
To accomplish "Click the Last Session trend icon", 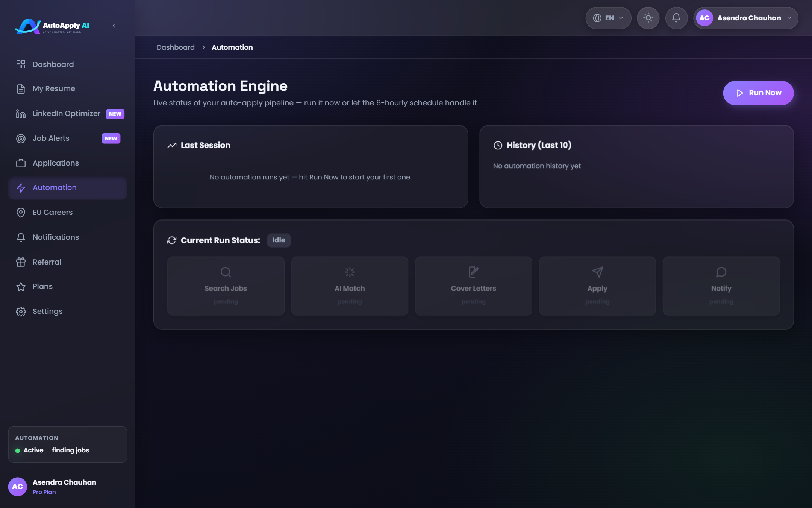I will (172, 146).
